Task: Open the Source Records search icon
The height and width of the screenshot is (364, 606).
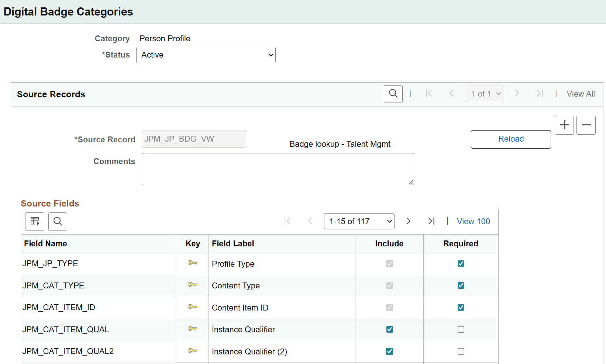Action: point(393,94)
